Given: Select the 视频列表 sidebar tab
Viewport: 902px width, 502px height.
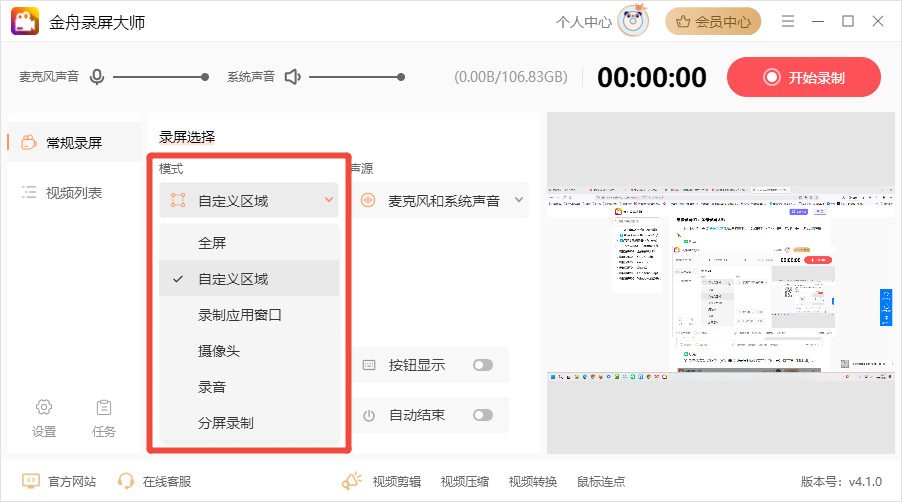Looking at the screenshot, I should 74,193.
